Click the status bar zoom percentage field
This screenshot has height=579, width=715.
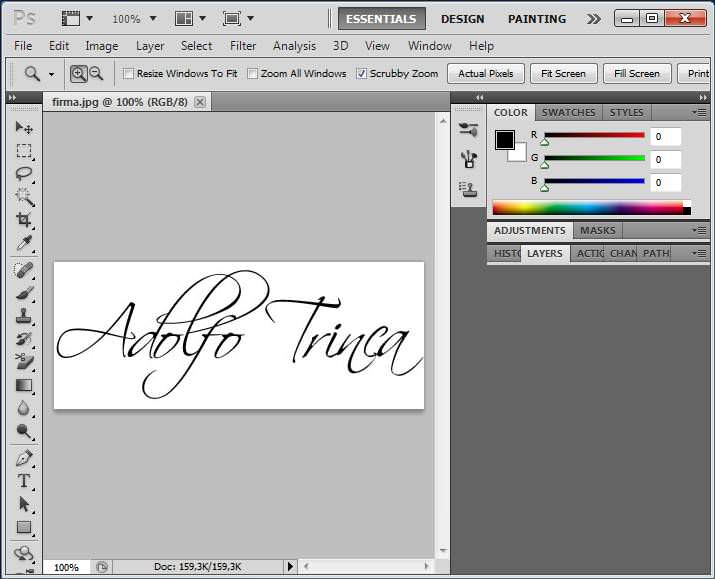67,567
